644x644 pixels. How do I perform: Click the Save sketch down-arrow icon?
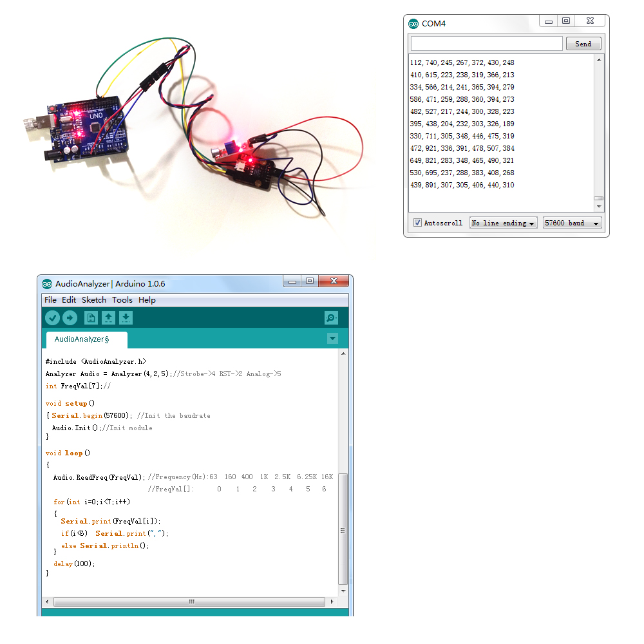126,318
